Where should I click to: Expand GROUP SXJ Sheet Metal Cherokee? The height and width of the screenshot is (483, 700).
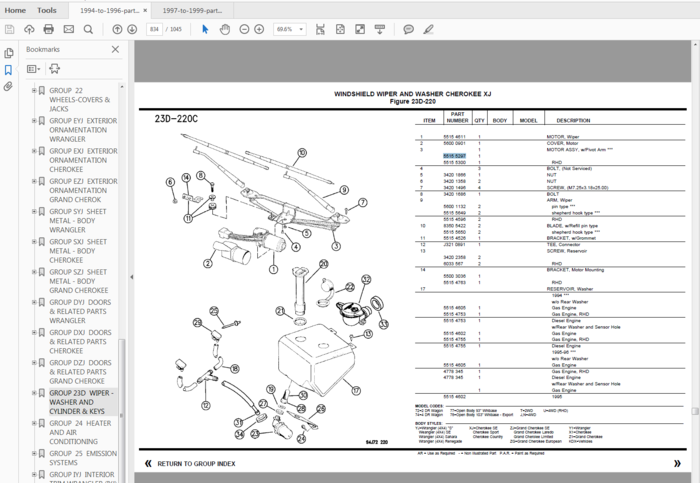tap(34, 242)
